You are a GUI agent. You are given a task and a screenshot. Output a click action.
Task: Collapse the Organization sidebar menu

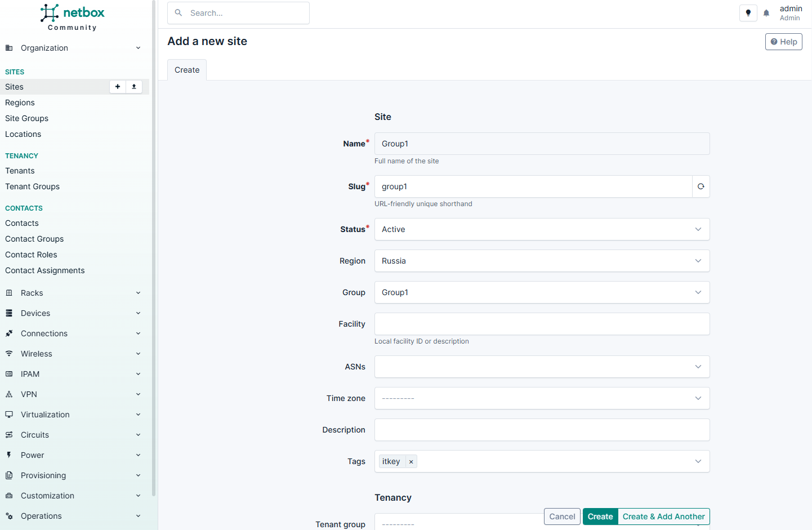[x=72, y=48]
